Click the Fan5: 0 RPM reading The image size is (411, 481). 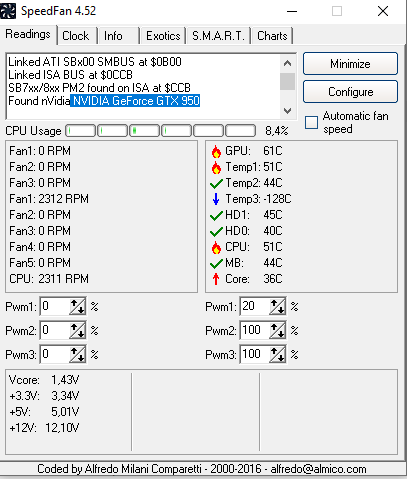tap(40, 263)
